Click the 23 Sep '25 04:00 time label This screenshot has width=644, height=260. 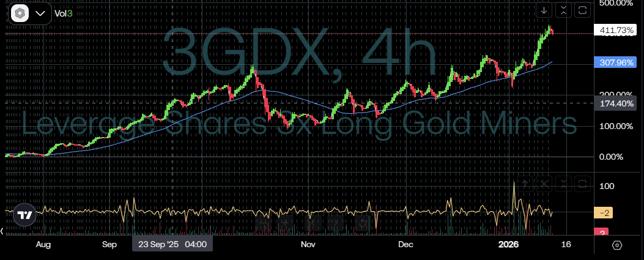coord(172,244)
